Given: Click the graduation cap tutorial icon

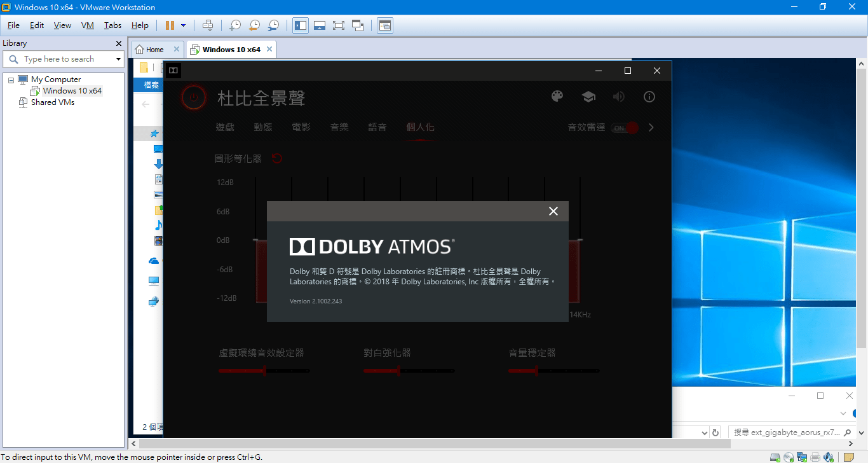Looking at the screenshot, I should [x=588, y=96].
